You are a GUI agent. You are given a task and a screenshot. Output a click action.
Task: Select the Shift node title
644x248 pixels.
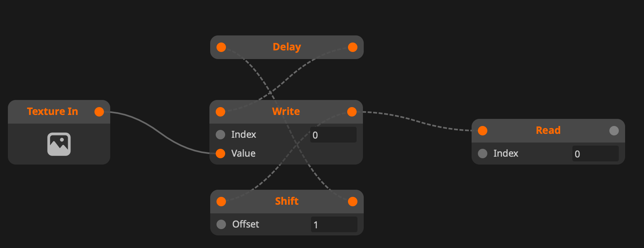287,202
